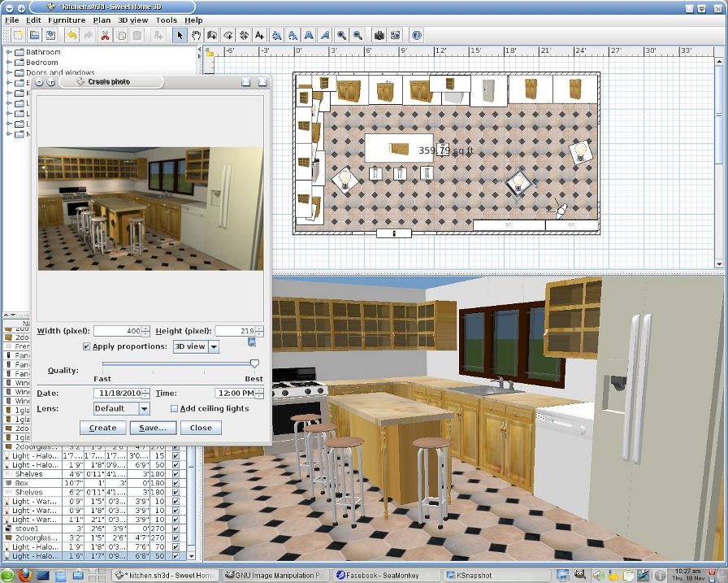The width and height of the screenshot is (728, 583).
Task: Click the Cut scissors icon in toolbar
Action: (105, 36)
